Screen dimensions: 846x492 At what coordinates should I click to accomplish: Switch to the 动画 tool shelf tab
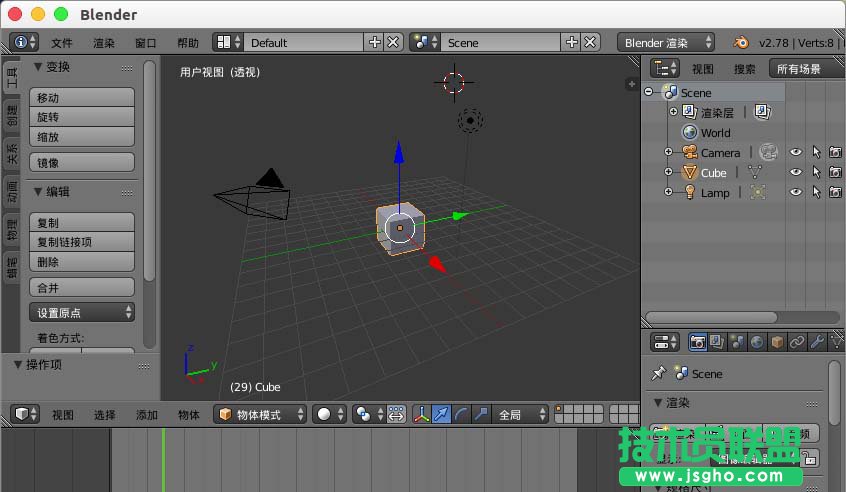coord(11,192)
